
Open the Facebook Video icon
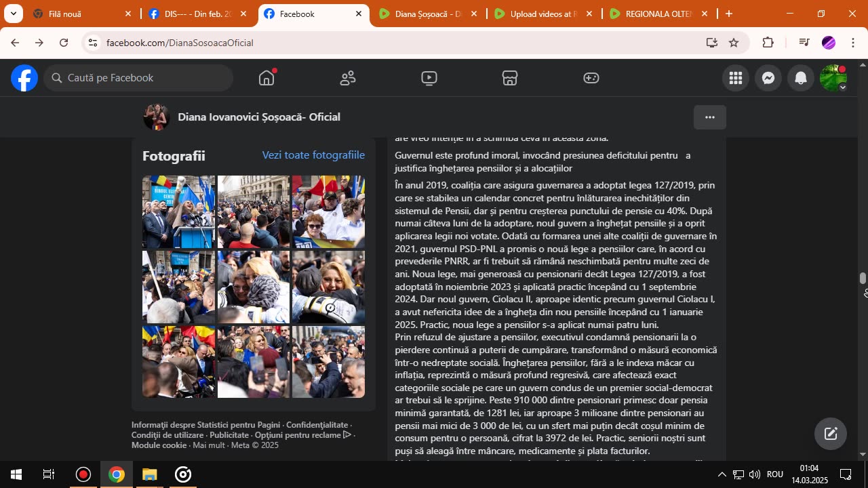(x=429, y=78)
